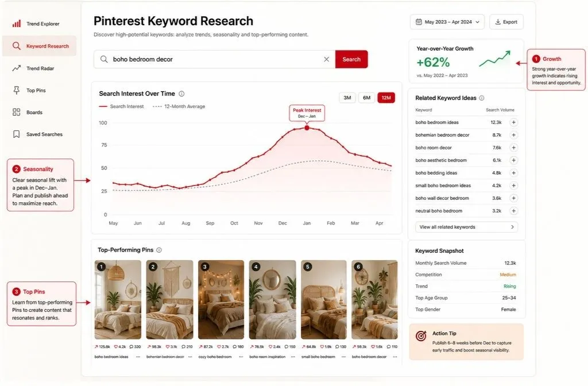Screen dimensions: 588x386
Task: Click the Trend Rising value
Action: pos(510,286)
